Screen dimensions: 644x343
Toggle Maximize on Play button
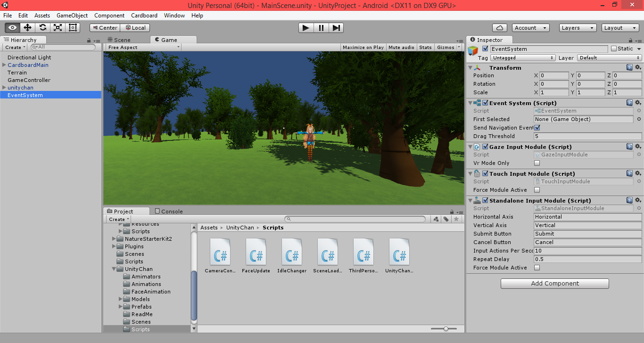click(x=363, y=47)
